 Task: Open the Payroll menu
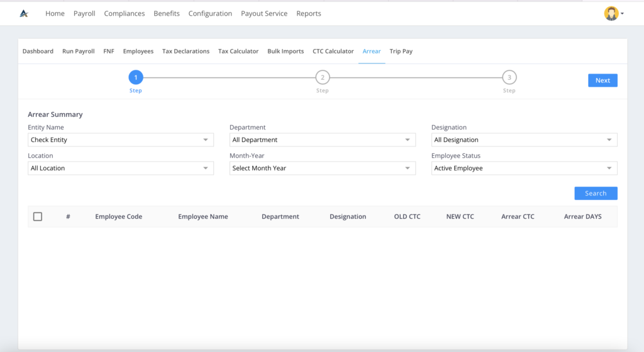(84, 14)
